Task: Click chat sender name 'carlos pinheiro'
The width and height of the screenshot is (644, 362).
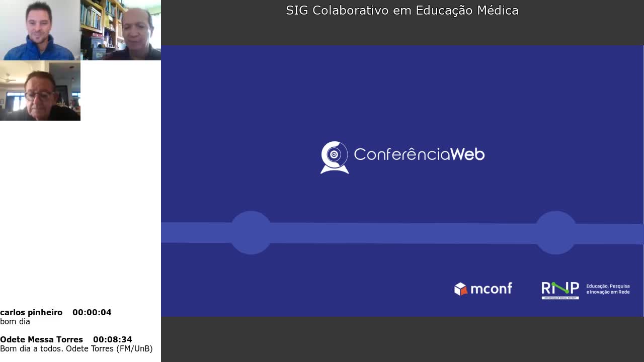Action: [x=31, y=312]
